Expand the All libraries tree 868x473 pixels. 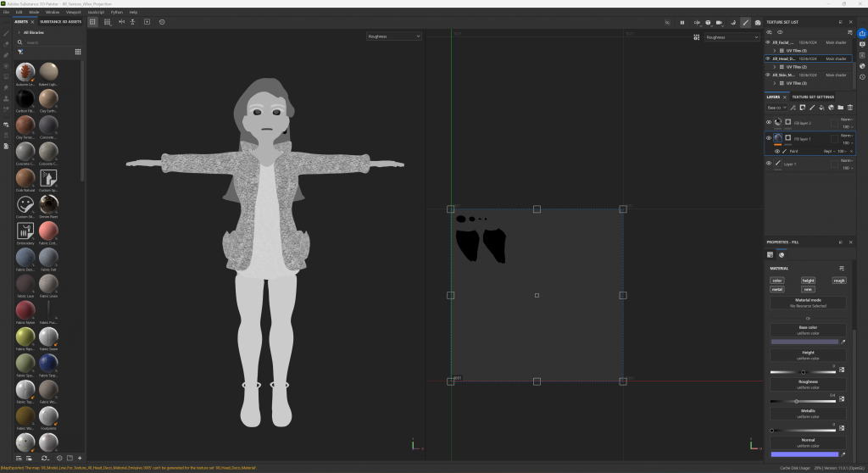[19, 32]
